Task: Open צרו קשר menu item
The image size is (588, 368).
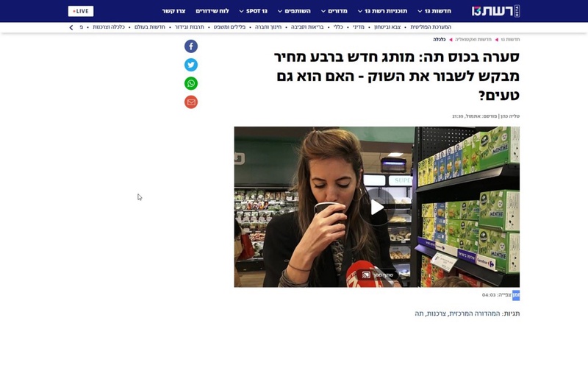Action: tap(173, 11)
